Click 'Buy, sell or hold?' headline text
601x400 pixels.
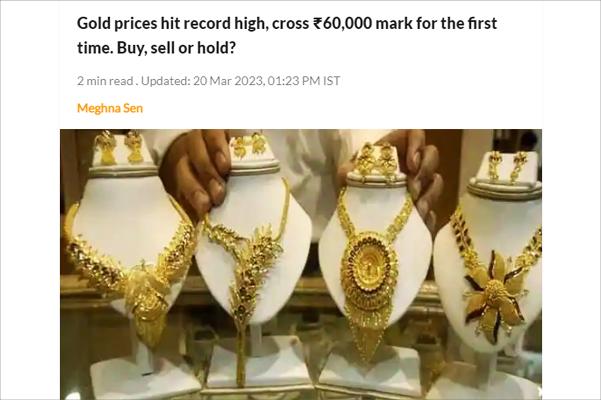[x=176, y=48]
